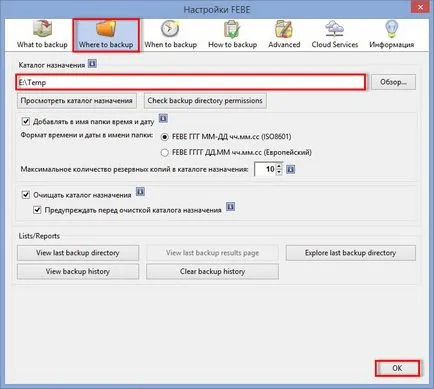
Task: Switch to Информация tab label
Action: coord(392,45)
